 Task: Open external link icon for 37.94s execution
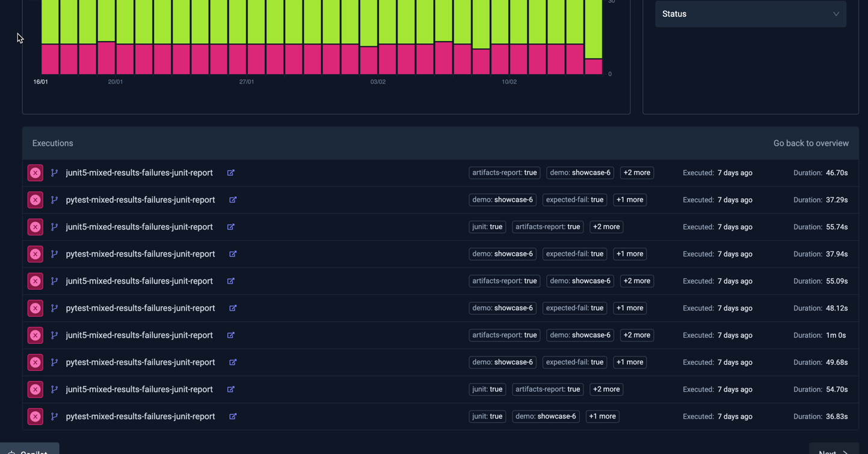click(x=233, y=254)
